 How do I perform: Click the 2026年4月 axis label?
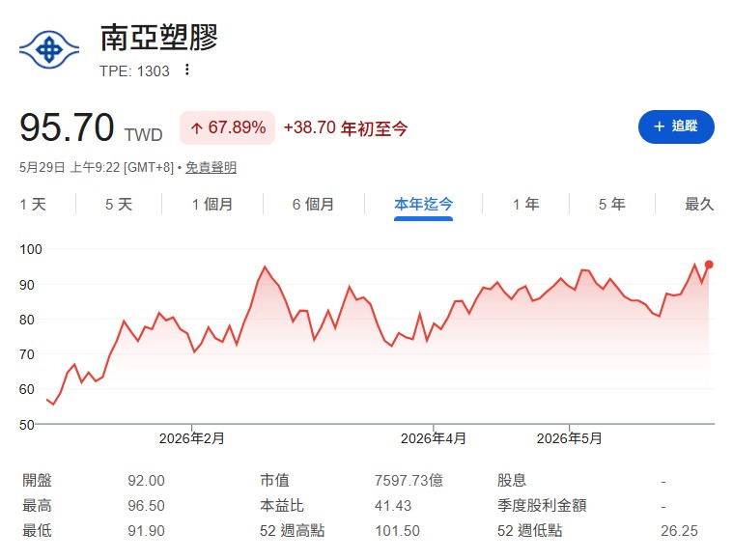click(434, 438)
